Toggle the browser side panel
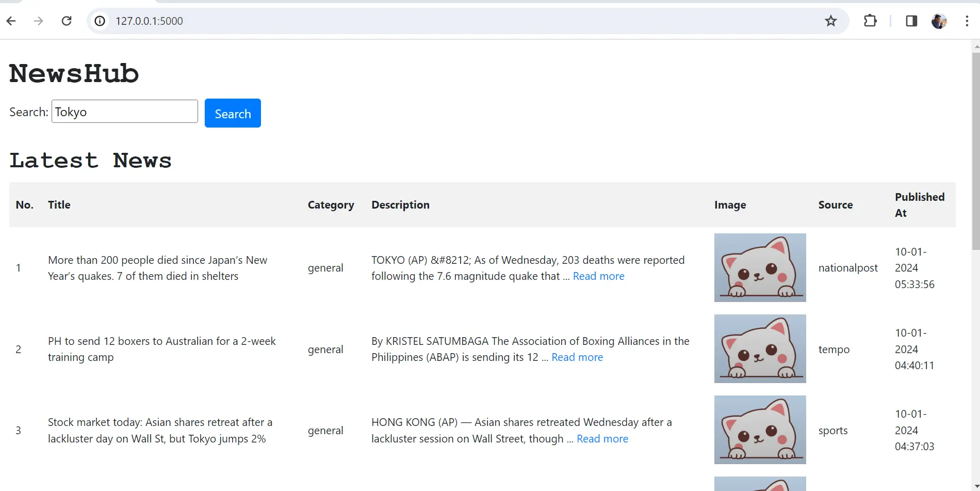This screenshot has width=980, height=491. (911, 21)
